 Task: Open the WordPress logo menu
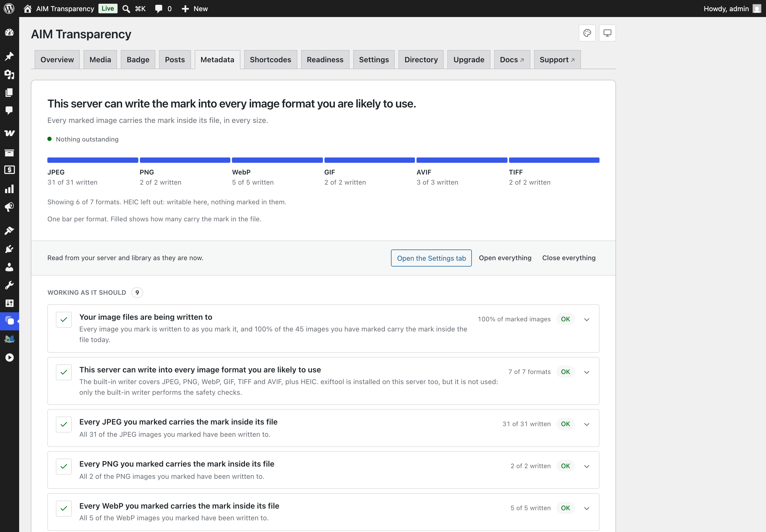coord(9,9)
